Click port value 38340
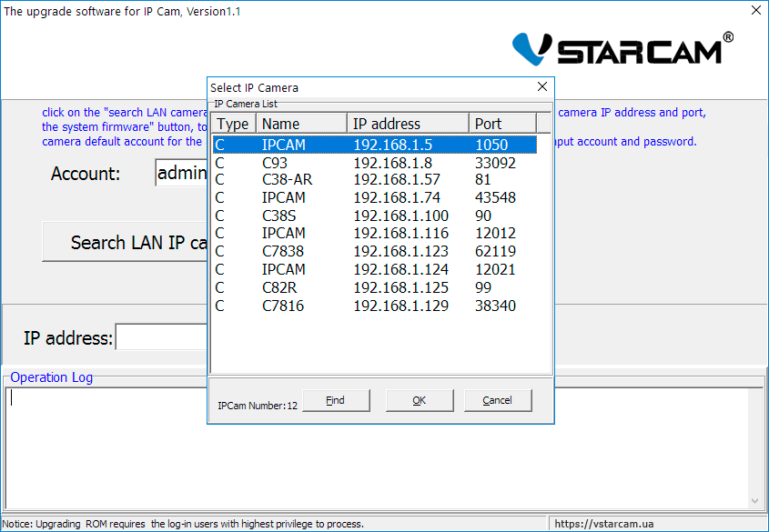 pos(495,306)
